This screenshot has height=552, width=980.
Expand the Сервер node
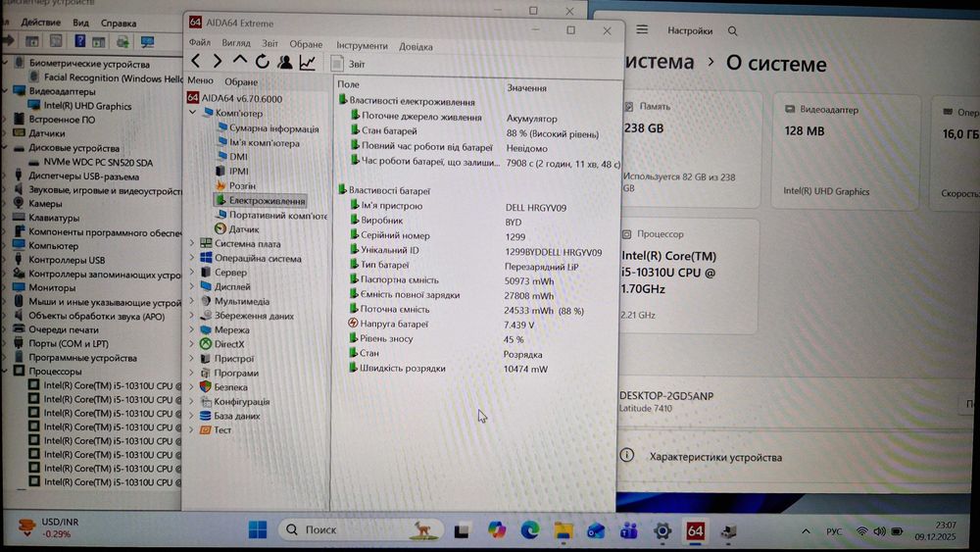click(x=192, y=272)
